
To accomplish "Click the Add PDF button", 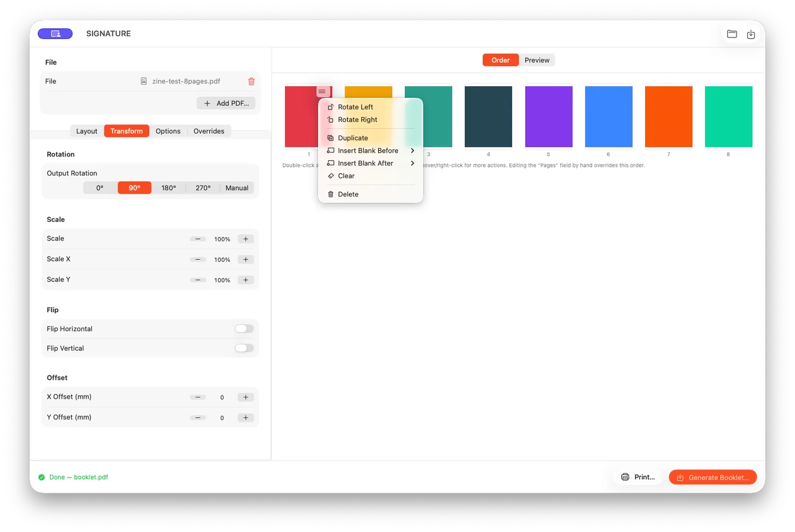I will pyautogui.click(x=226, y=103).
